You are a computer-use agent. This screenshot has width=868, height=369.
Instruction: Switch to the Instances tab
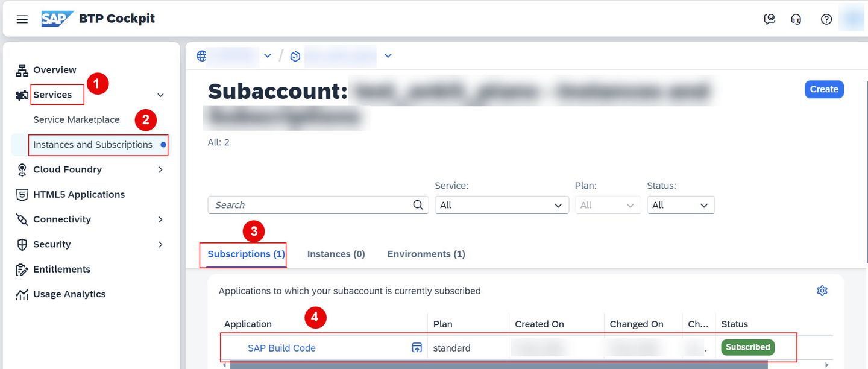pyautogui.click(x=336, y=254)
